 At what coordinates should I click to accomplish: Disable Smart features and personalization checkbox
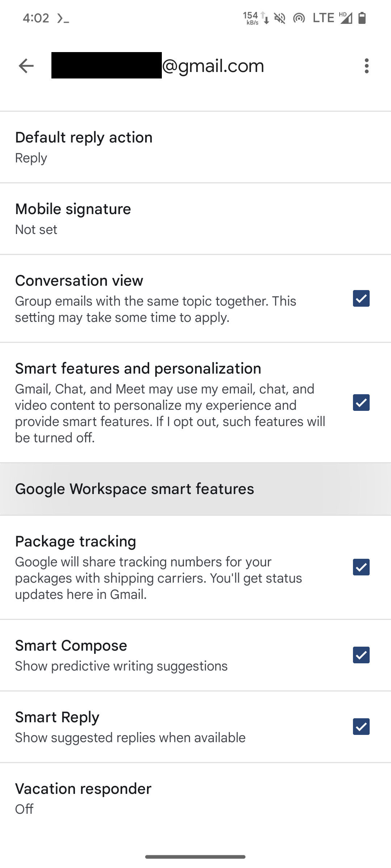pyautogui.click(x=361, y=403)
